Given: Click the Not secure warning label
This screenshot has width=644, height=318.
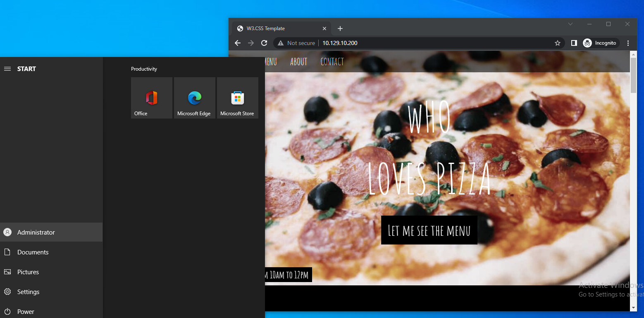Looking at the screenshot, I should (x=301, y=43).
